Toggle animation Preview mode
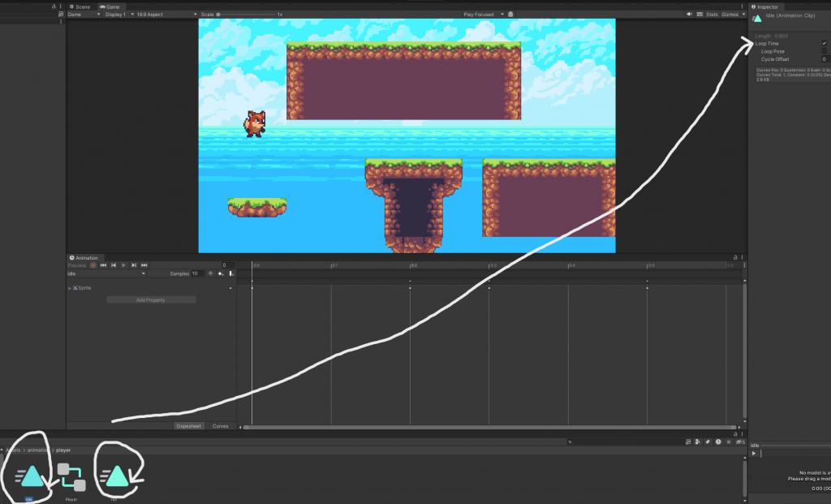The width and height of the screenshot is (831, 504). tap(77, 265)
